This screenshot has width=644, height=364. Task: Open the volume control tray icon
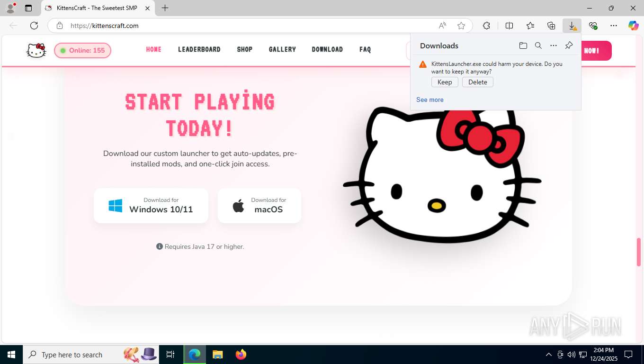(x=571, y=355)
